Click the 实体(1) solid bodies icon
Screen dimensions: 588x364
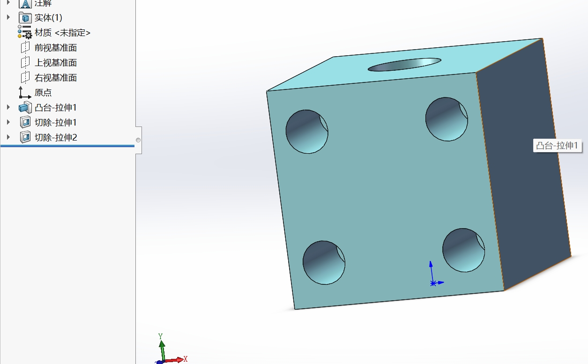[25, 18]
